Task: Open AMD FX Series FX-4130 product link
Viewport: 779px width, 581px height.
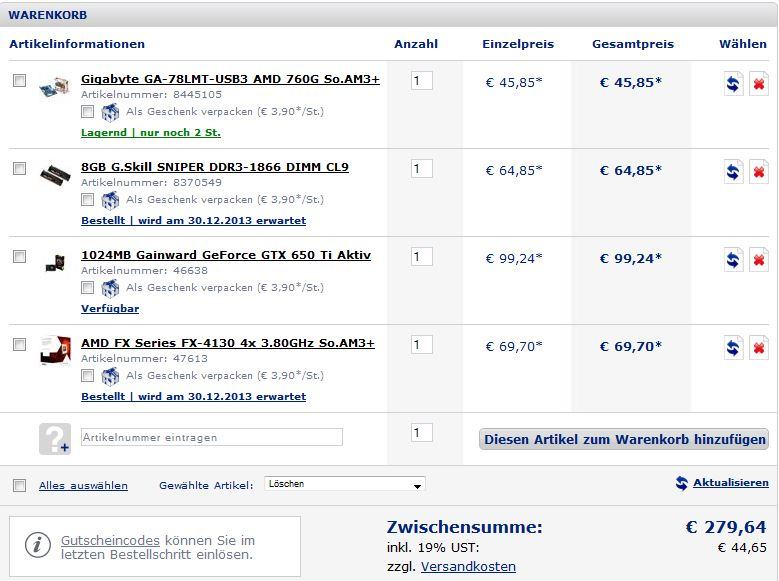Action: (x=228, y=343)
